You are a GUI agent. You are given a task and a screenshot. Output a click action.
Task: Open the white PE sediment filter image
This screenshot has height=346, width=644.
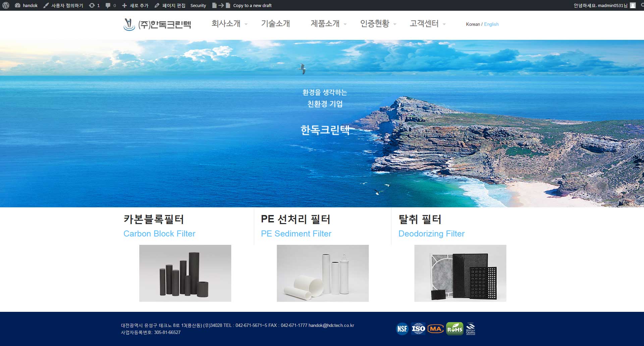tap(323, 273)
